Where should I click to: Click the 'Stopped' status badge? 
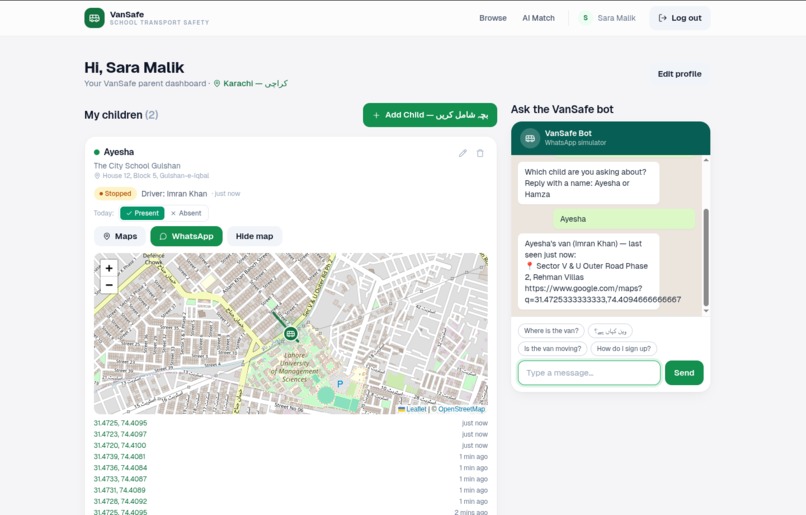click(x=115, y=194)
